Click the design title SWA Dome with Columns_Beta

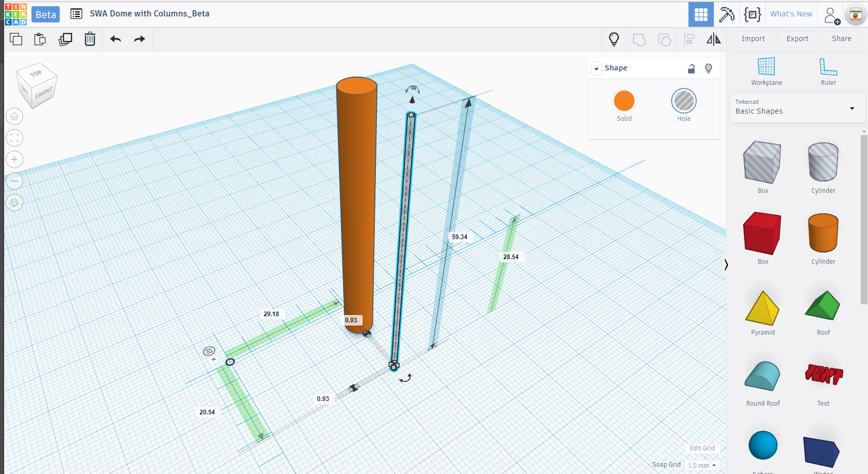point(150,14)
